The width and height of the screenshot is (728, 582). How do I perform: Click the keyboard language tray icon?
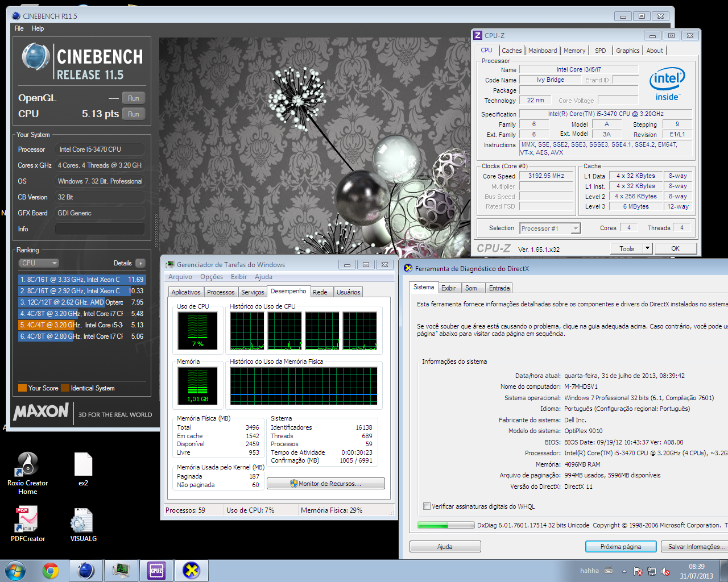coord(609,571)
